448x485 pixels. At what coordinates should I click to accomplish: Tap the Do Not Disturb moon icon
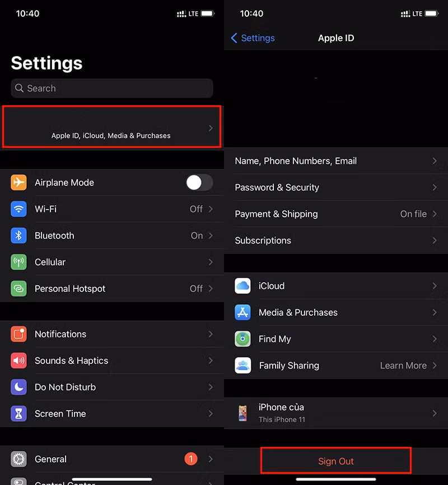pos(18,387)
